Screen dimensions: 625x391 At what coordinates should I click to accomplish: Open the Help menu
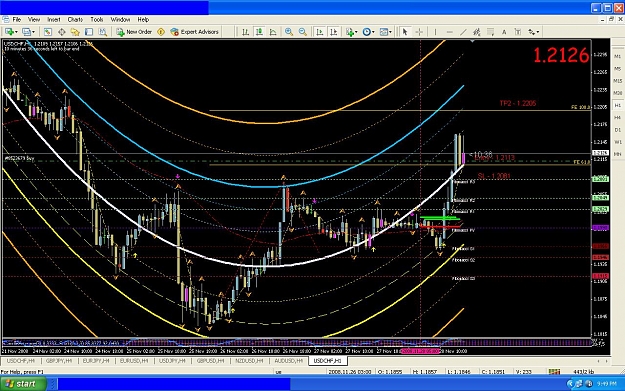click(143, 20)
